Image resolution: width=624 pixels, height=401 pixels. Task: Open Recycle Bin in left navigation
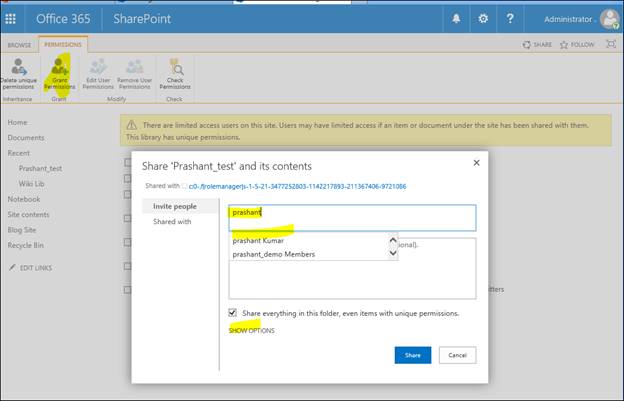25,245
